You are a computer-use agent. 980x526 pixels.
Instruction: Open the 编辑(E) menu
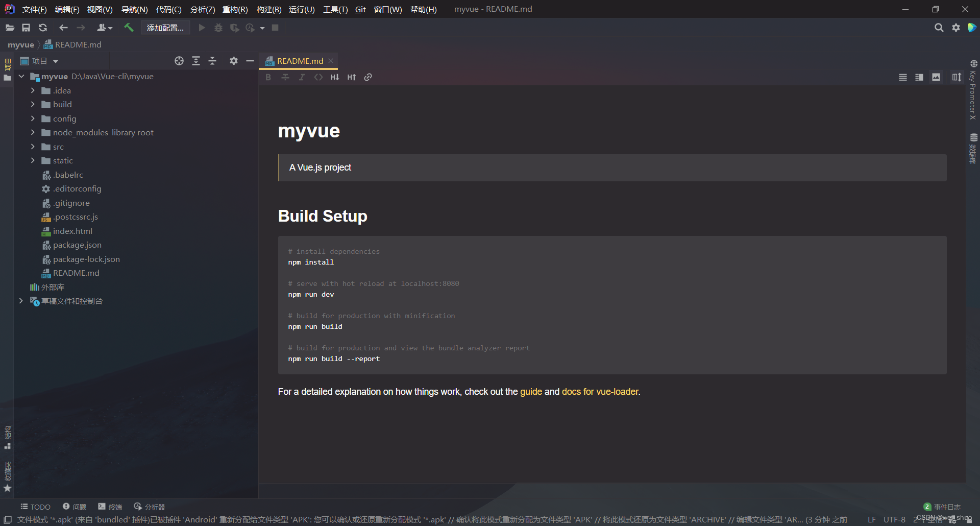coord(67,9)
